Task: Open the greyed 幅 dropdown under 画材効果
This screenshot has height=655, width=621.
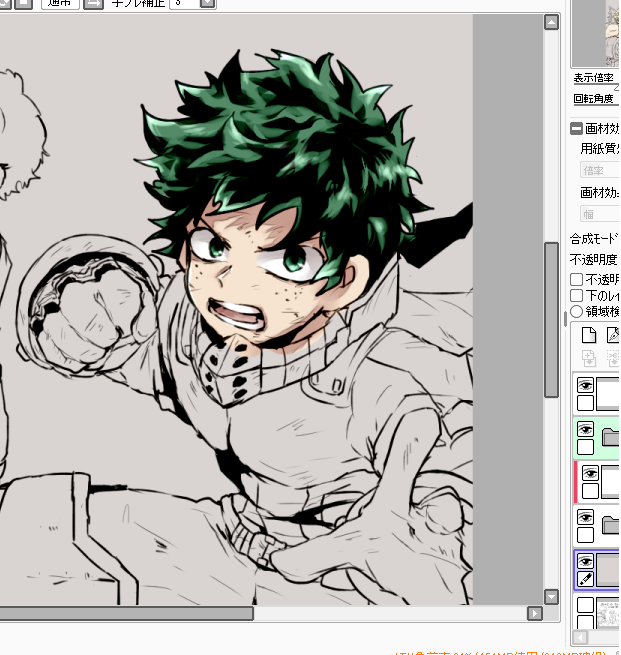Action: pos(600,214)
